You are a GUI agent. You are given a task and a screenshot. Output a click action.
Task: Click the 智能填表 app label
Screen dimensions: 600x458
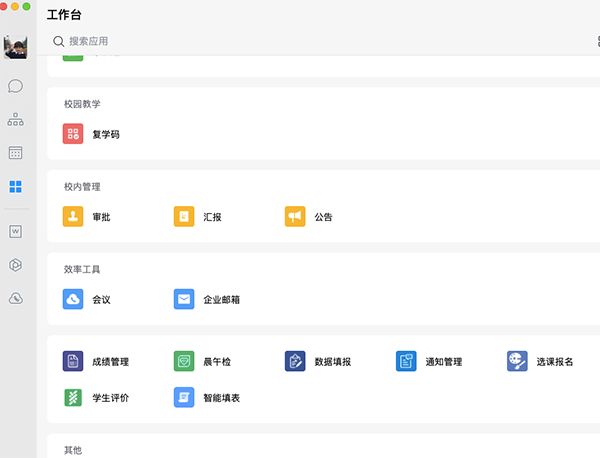[x=222, y=398]
